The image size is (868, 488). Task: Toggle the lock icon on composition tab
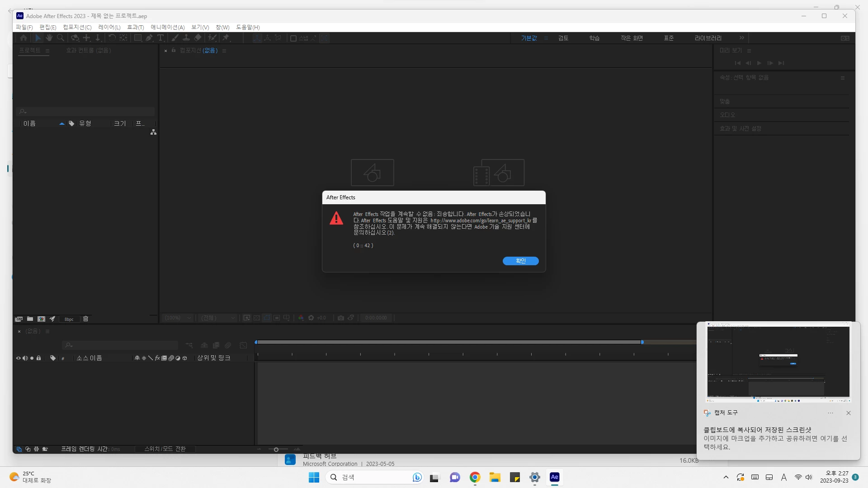coord(174,51)
